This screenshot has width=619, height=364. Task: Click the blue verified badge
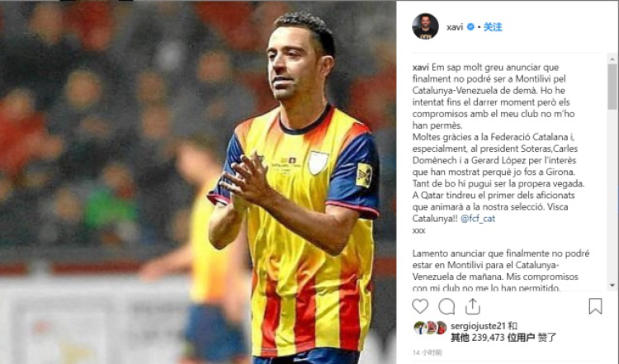coord(470,27)
